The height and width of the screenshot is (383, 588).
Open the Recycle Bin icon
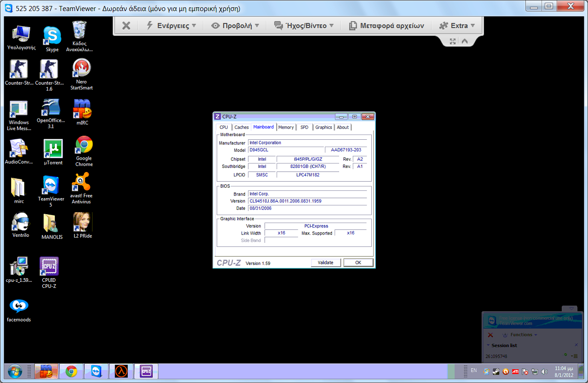pyautogui.click(x=79, y=36)
